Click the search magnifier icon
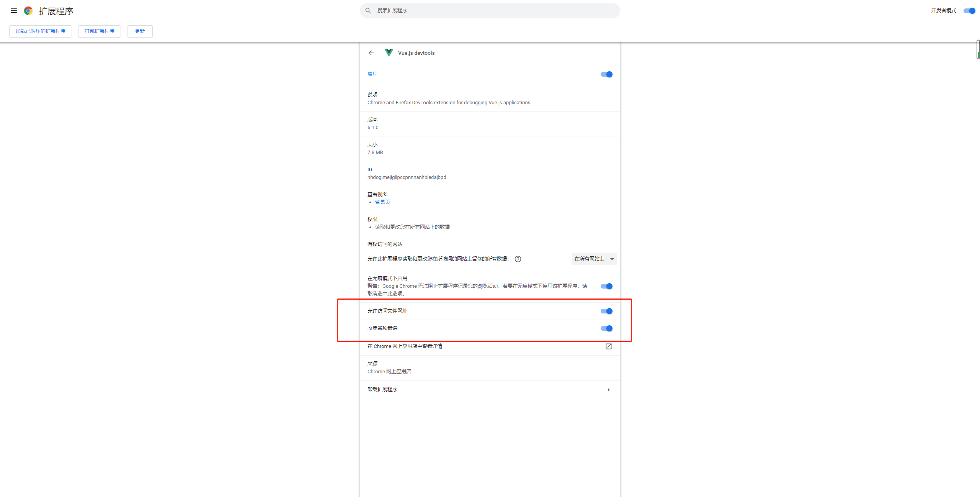Viewport: 980px width, 497px height. pyautogui.click(x=367, y=10)
